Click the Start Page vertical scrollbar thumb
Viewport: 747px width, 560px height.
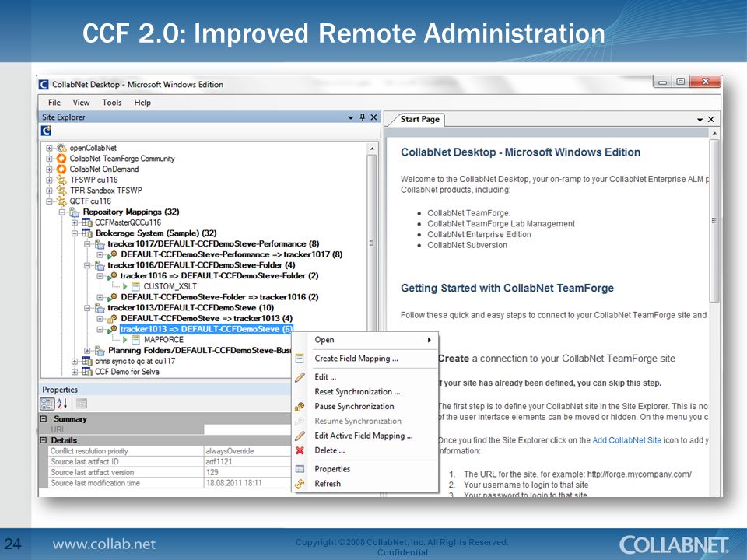714,220
